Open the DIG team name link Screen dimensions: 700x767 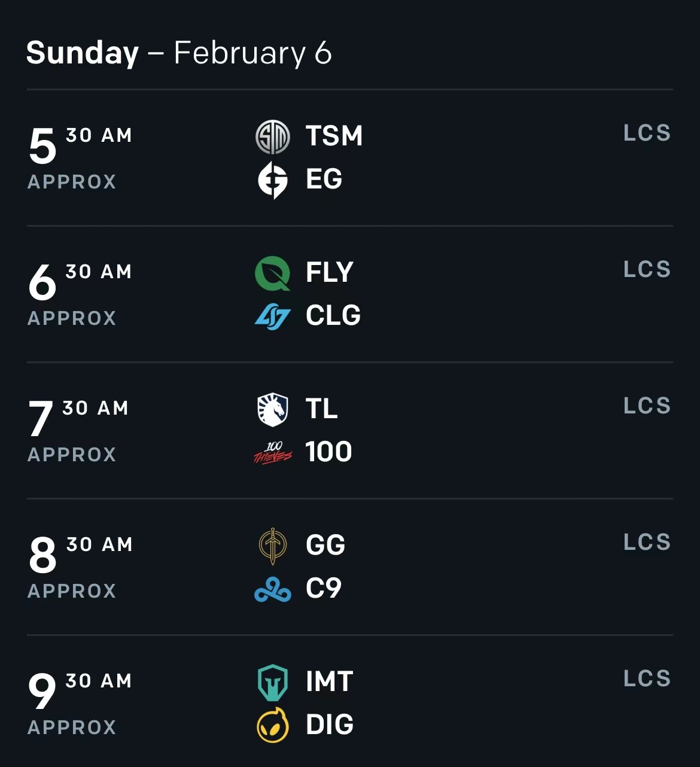point(330,725)
